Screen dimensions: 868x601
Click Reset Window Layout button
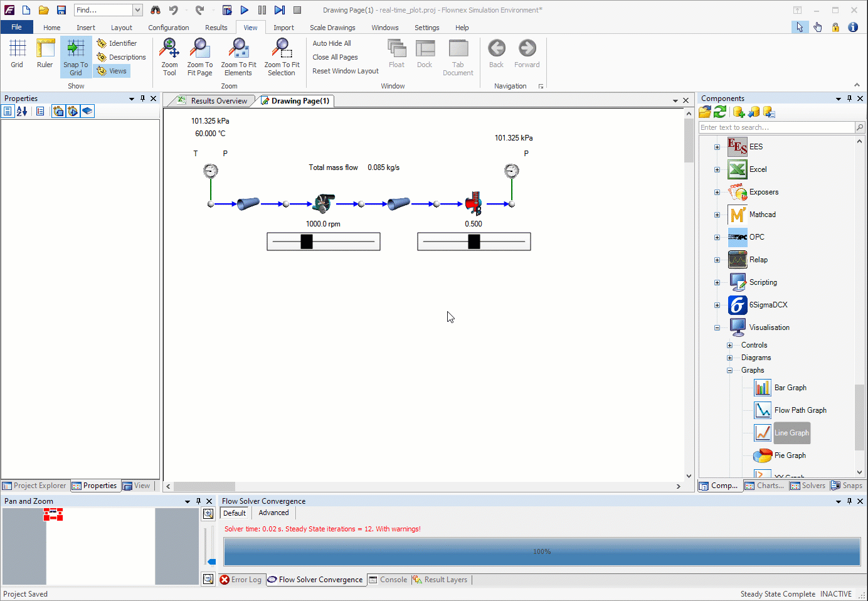(345, 71)
